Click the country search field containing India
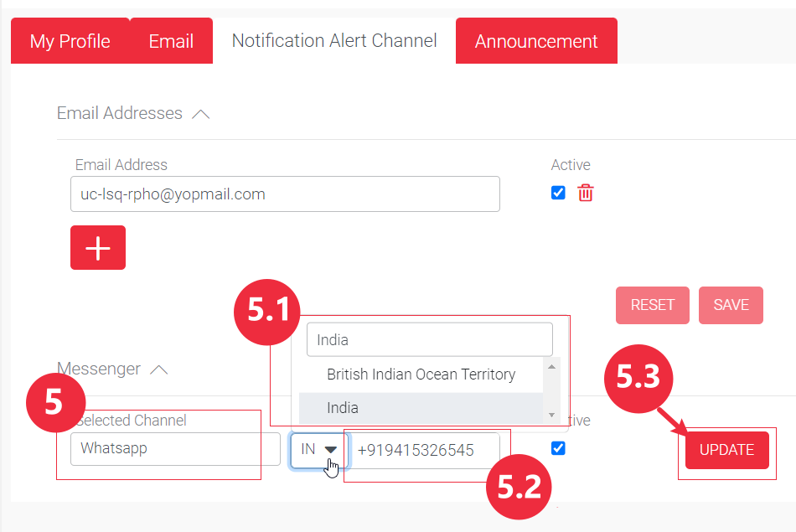796x532 pixels. point(429,340)
